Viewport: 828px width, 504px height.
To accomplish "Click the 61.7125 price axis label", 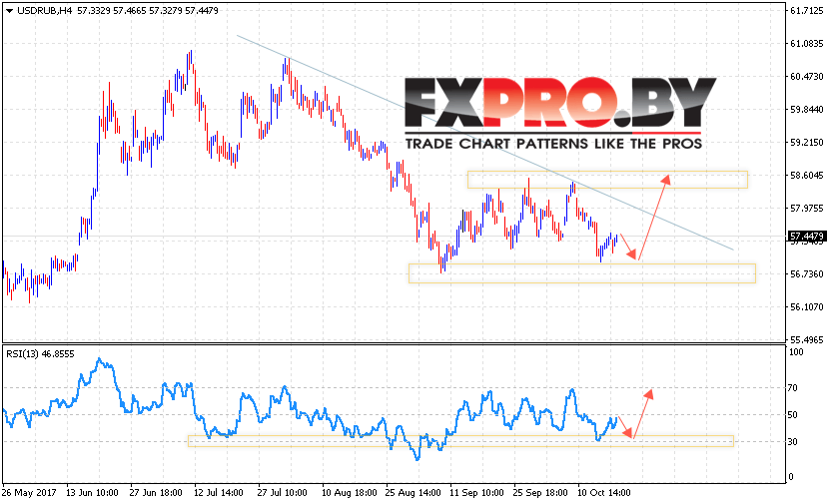I will coord(806,11).
